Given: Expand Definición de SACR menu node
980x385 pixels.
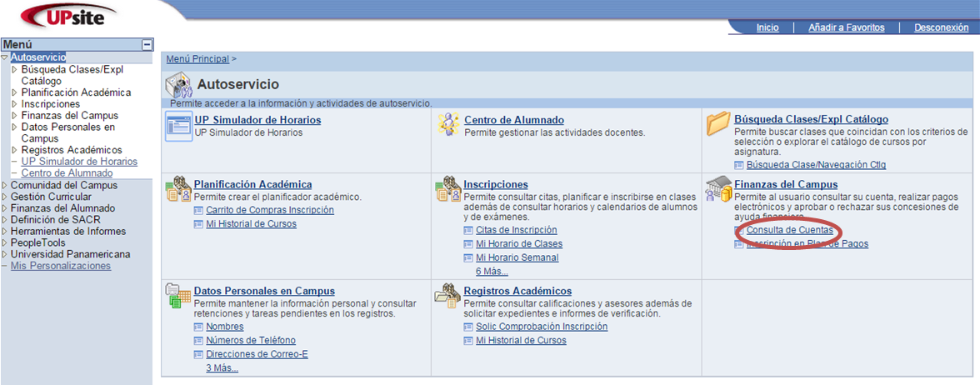Looking at the screenshot, I should 5,219.
